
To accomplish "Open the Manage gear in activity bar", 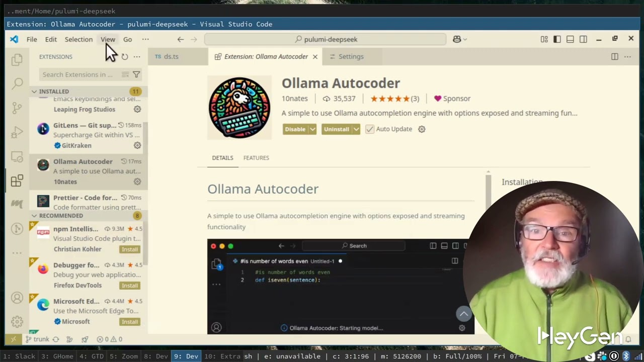I will pyautogui.click(x=17, y=322).
